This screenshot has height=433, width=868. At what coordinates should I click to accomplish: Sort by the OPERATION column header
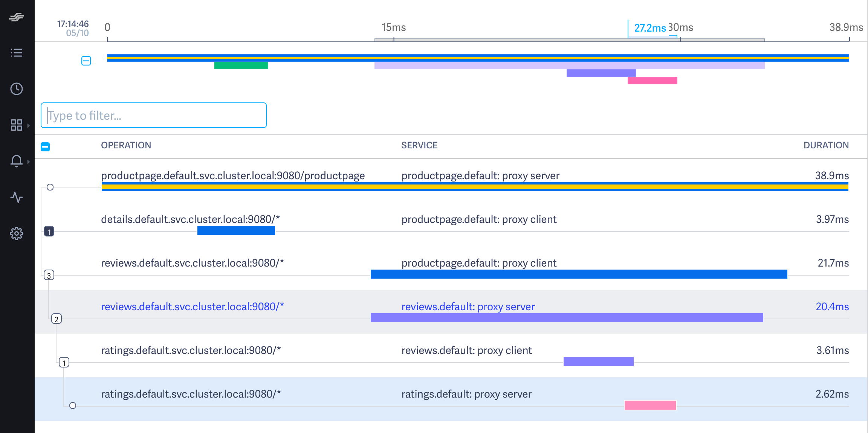[126, 145]
